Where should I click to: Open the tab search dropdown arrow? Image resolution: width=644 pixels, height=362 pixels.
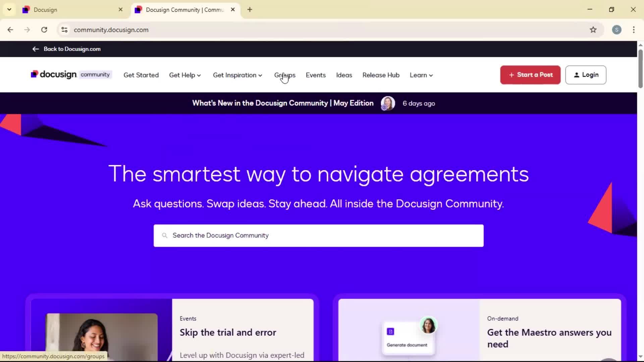coord(9,10)
